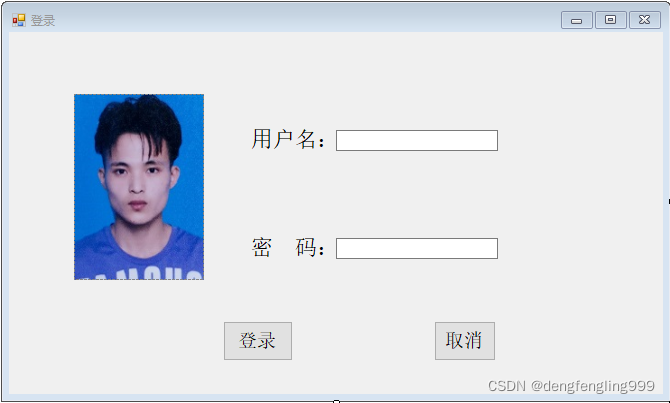
Task: Click the 取消 button
Action: [x=464, y=341]
